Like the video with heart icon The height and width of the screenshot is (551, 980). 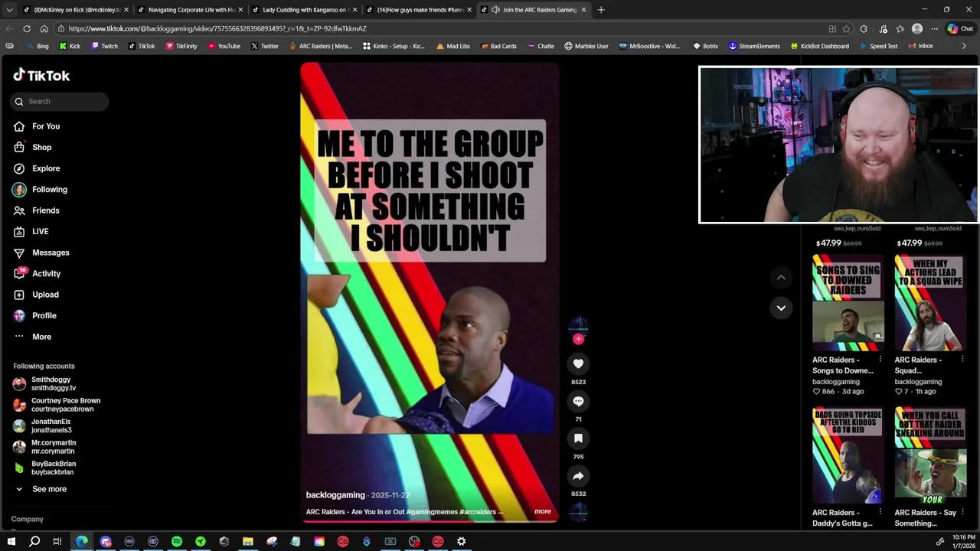click(578, 364)
